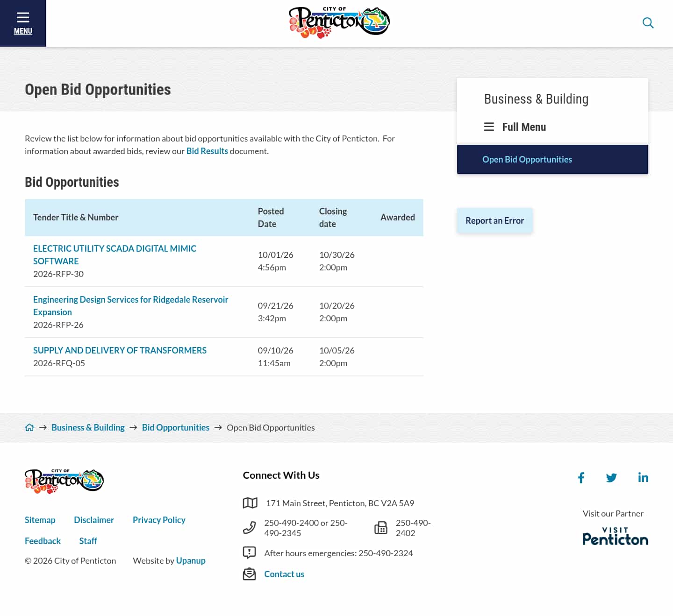Viewport: 673px width, 616px height.
Task: Click the Report an Error button
Action: (x=494, y=220)
